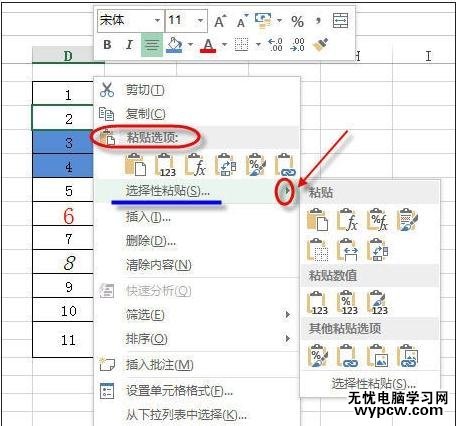Viewport: 459px width, 426px height.
Task: Click the Bold button in mini toolbar
Action: (x=107, y=44)
